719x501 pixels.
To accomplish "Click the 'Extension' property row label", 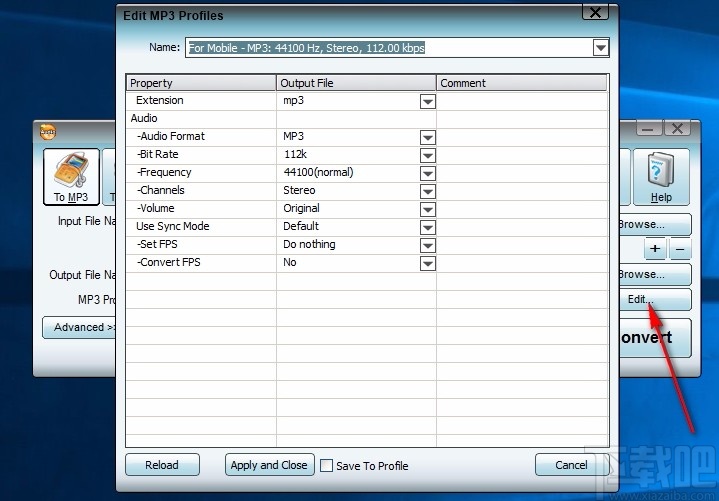I will (160, 100).
